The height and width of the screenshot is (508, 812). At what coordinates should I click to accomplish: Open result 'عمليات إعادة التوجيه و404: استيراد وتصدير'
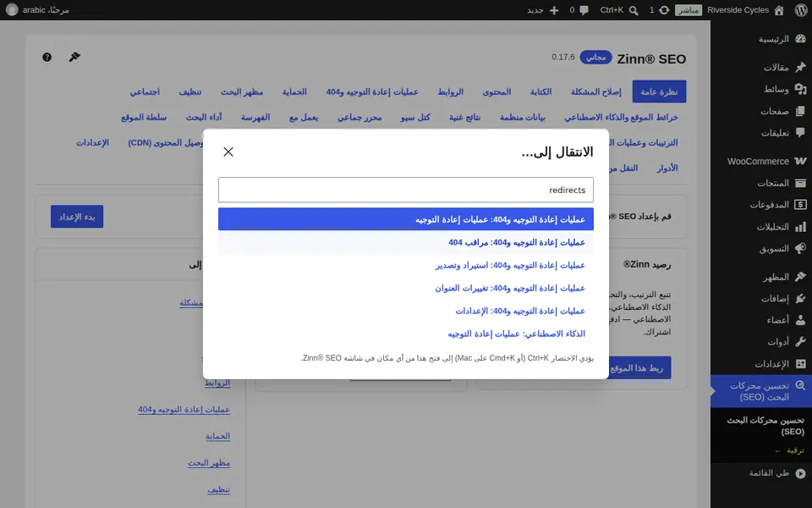pos(405,265)
